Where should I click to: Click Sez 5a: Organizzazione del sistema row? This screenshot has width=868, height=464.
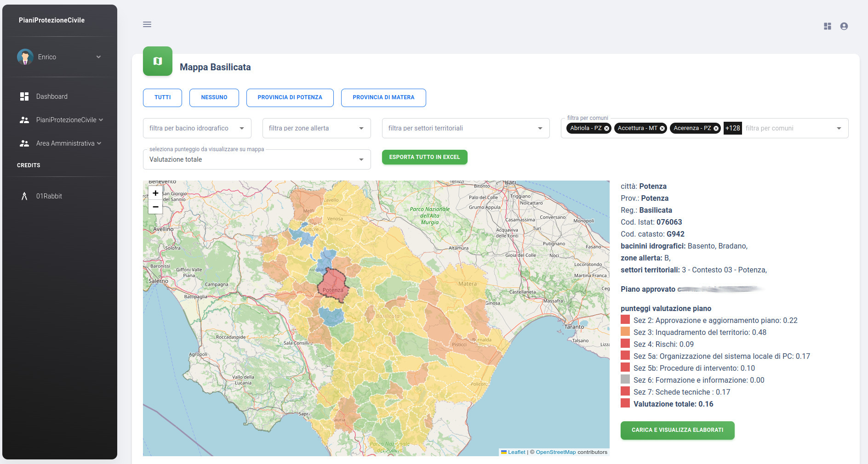click(x=722, y=356)
